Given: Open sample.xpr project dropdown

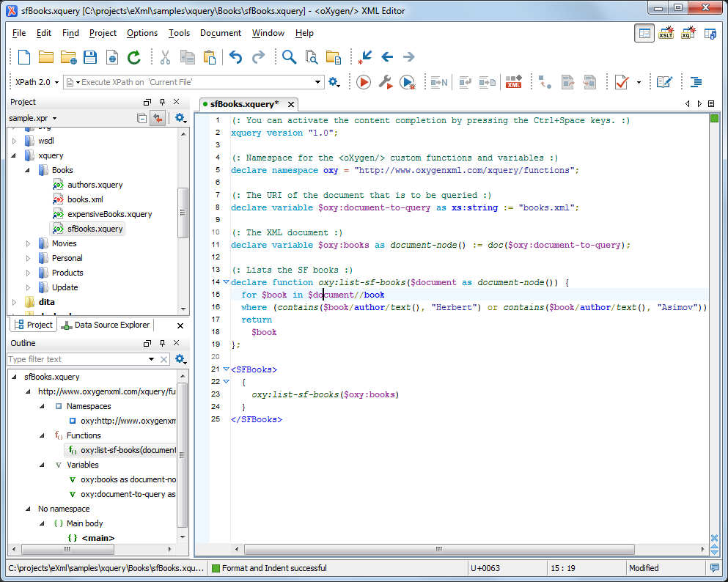Looking at the screenshot, I should [32, 118].
